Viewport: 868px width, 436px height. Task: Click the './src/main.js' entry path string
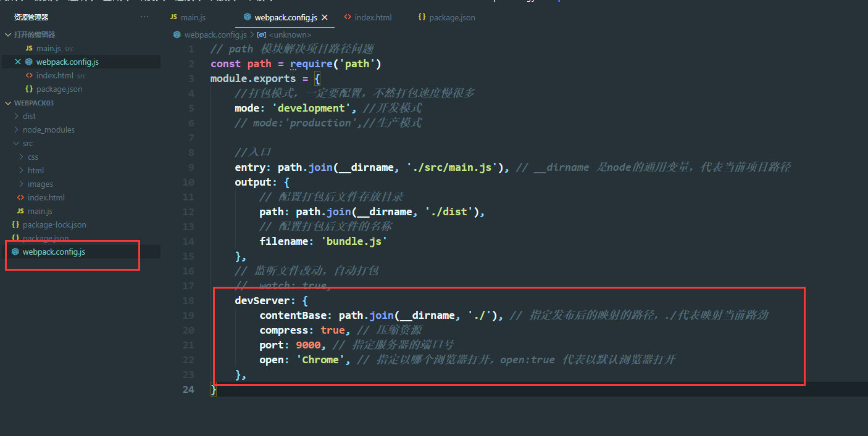[453, 167]
